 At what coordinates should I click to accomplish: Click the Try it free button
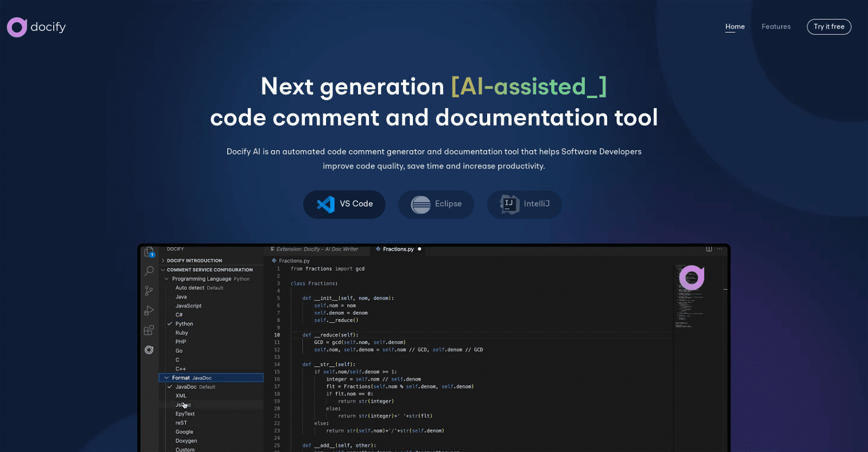point(829,27)
